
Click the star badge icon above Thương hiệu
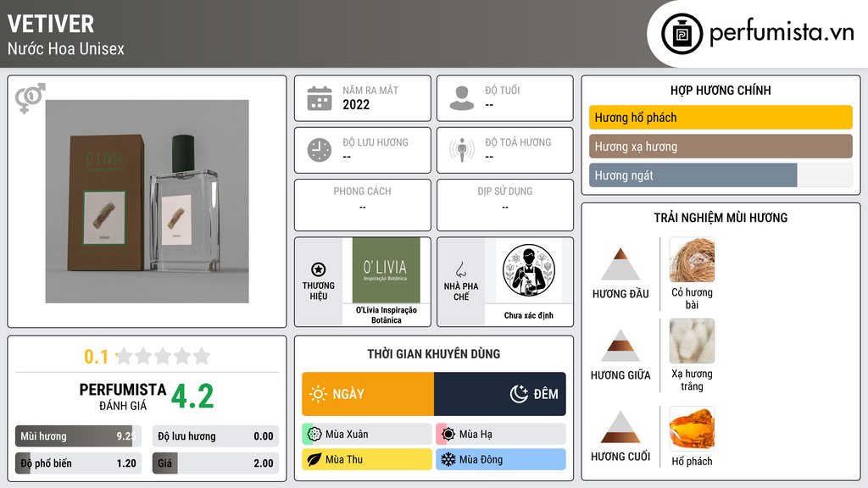(x=319, y=269)
